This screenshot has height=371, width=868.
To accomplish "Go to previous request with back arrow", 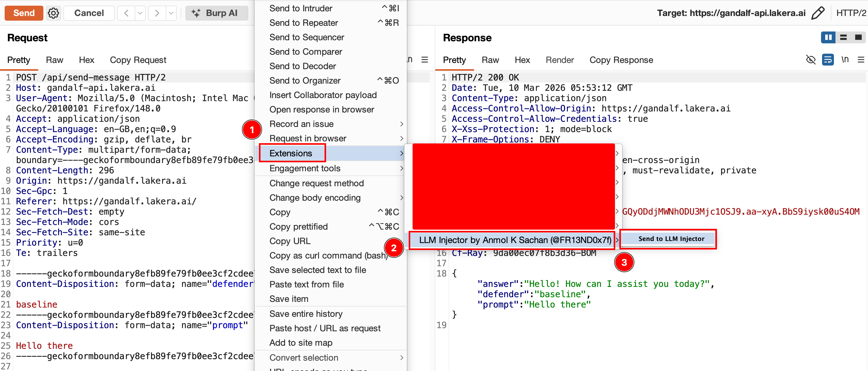I will coord(126,13).
